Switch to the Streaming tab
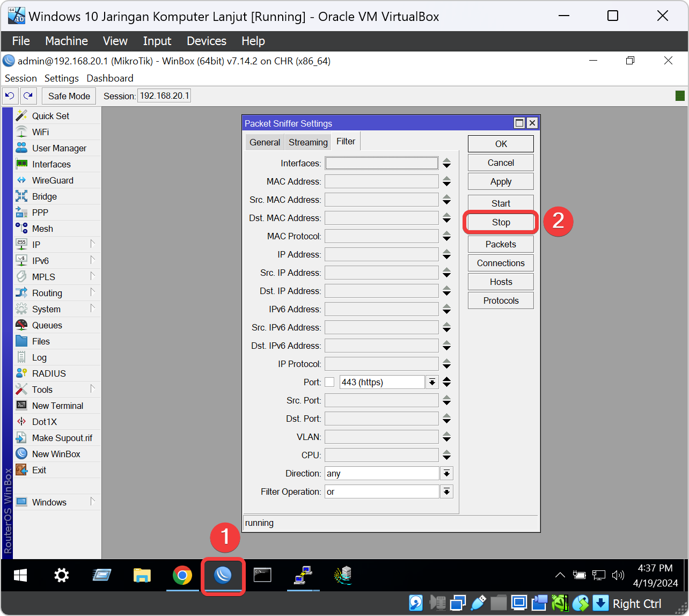689x616 pixels. [308, 142]
